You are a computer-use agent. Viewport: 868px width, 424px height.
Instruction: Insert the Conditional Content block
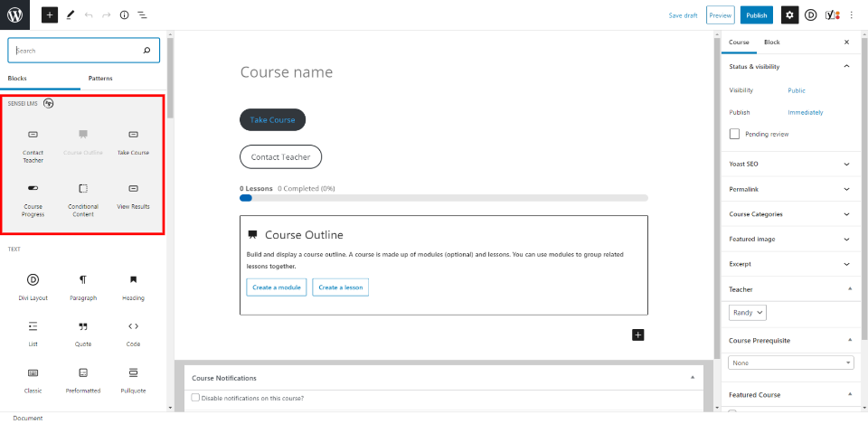(x=83, y=195)
